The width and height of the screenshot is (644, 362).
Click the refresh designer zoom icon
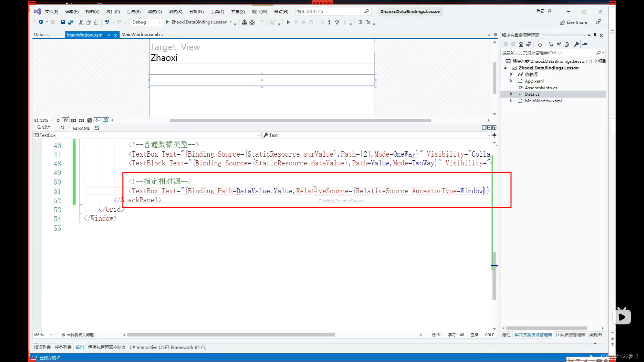(58, 120)
